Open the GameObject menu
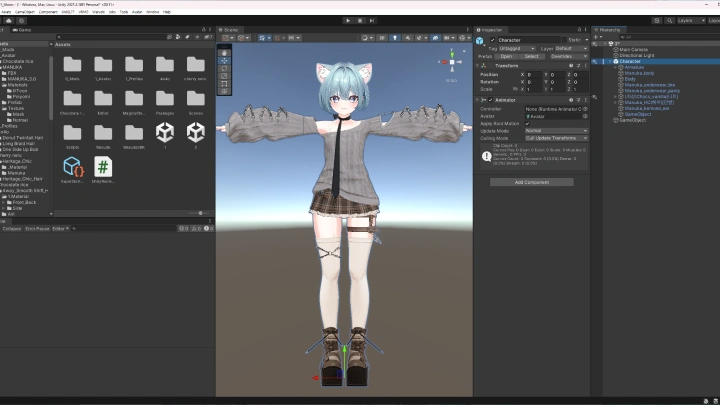The height and width of the screenshot is (405, 720). [x=25, y=12]
